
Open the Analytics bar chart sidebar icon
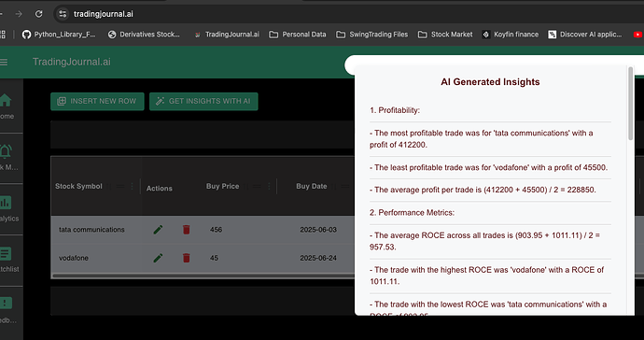6,203
